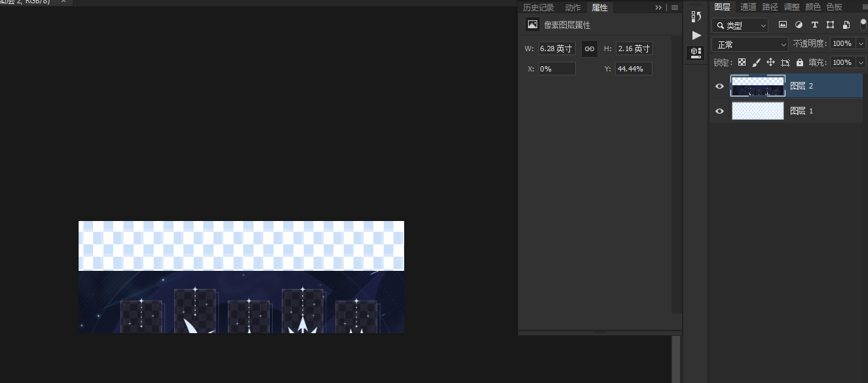Toggle the width-height link constraint
Viewport: 868px width, 383px height.
590,49
